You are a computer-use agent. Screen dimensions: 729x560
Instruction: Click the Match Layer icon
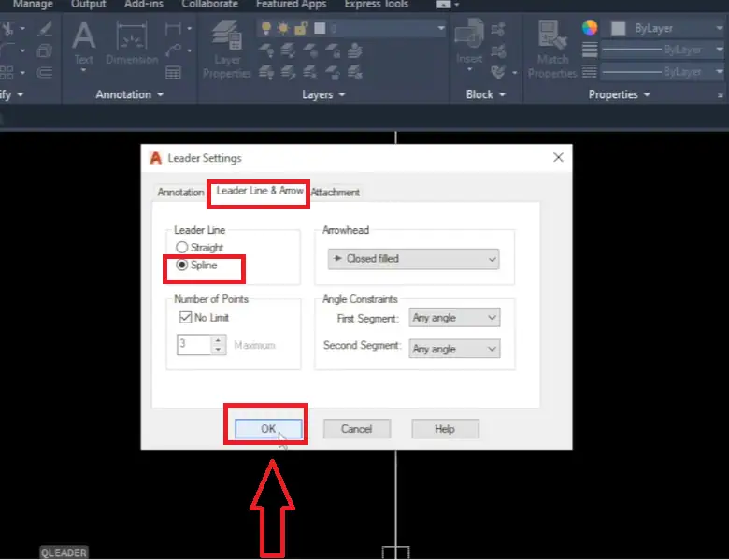click(x=355, y=72)
